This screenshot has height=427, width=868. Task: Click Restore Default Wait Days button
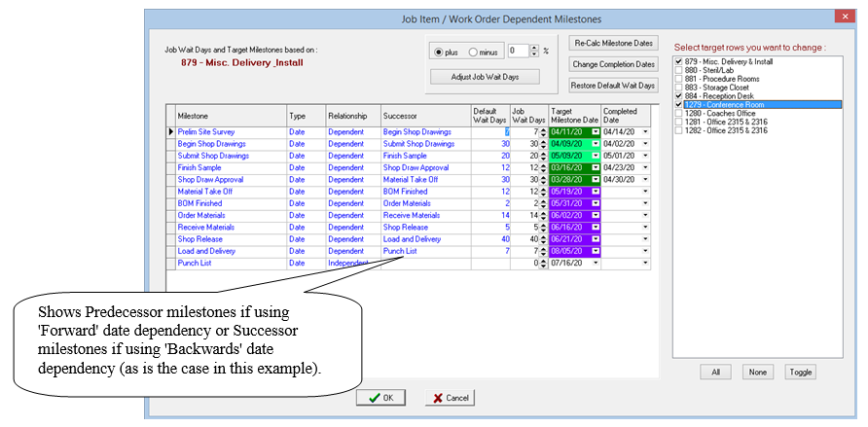613,86
